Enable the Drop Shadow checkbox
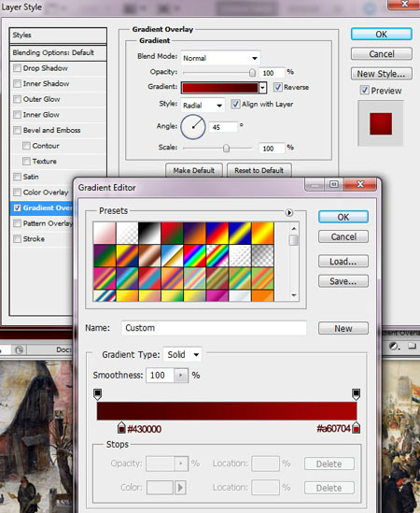Image resolution: width=420 pixels, height=513 pixels. (17, 68)
